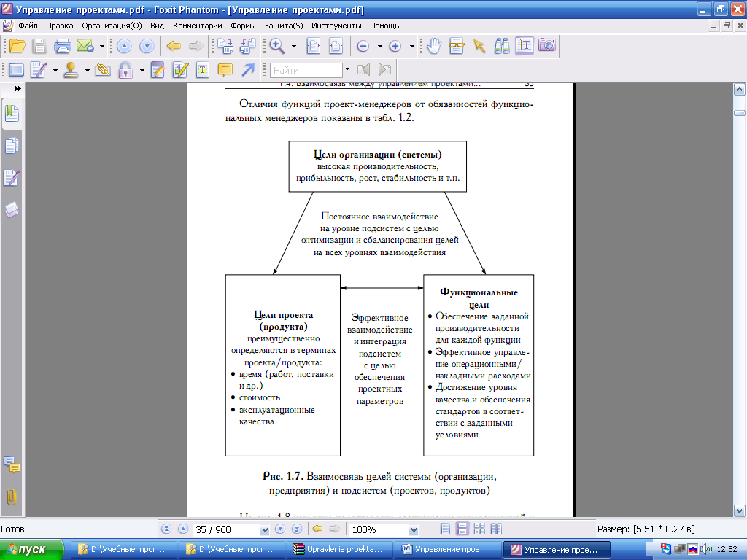This screenshot has width=747, height=560.
Task: Select the blue arrow drawing tool
Action: (248, 71)
